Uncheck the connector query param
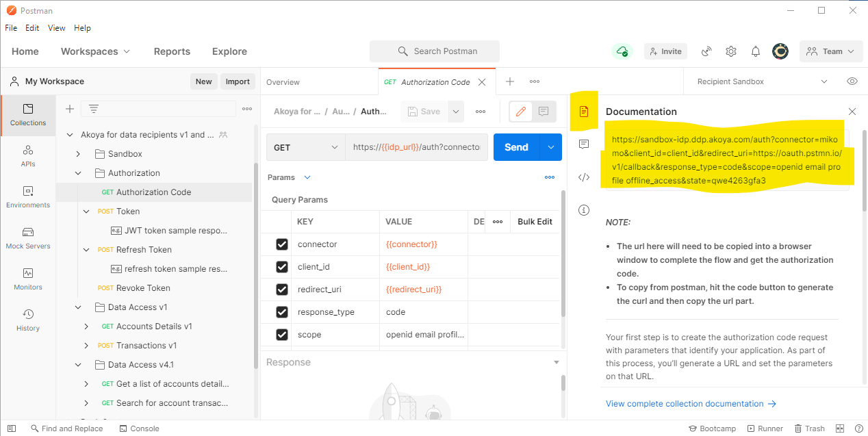 [x=281, y=244]
